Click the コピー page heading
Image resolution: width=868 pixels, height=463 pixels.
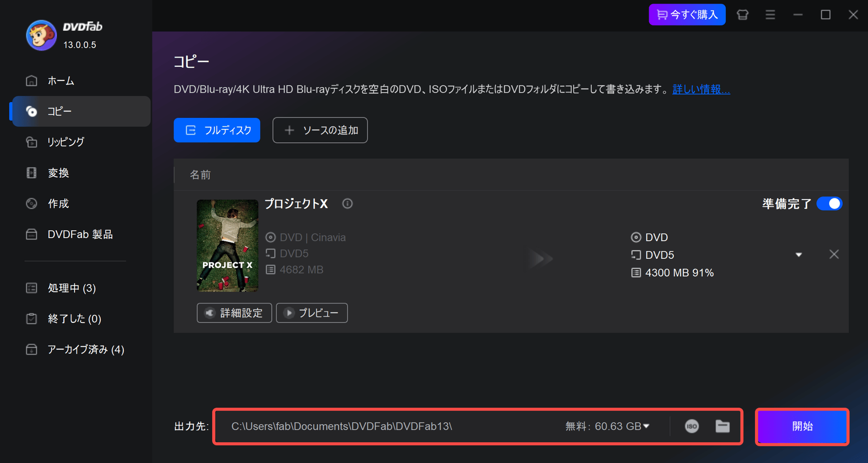tap(191, 62)
